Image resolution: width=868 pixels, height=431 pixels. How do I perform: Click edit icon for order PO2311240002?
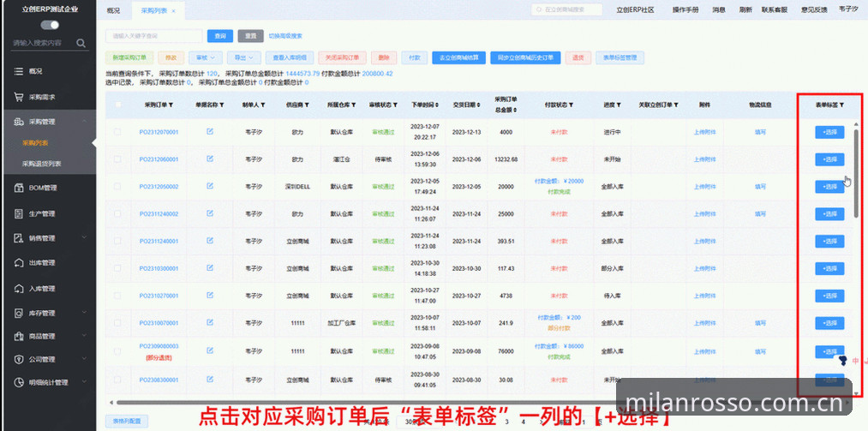[x=210, y=213]
